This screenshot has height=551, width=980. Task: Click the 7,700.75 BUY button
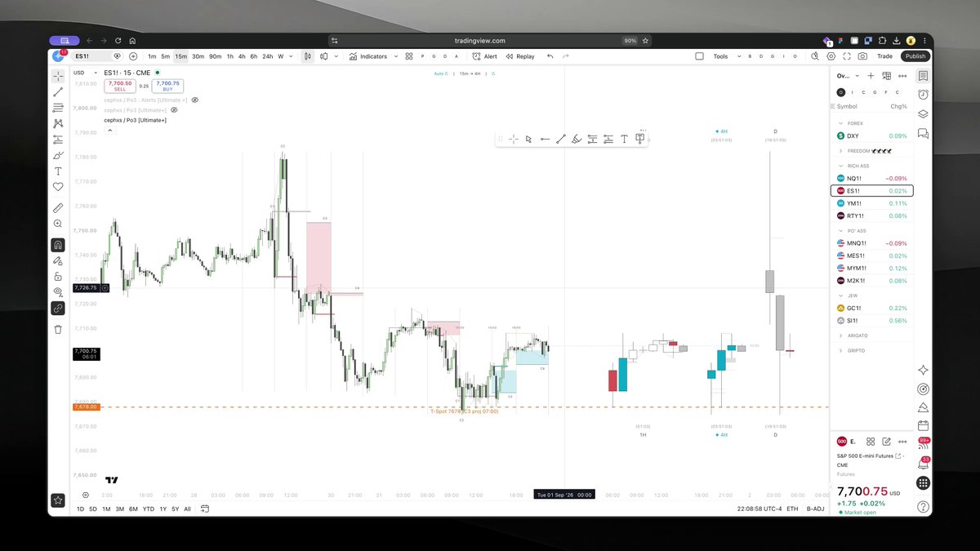[168, 86]
